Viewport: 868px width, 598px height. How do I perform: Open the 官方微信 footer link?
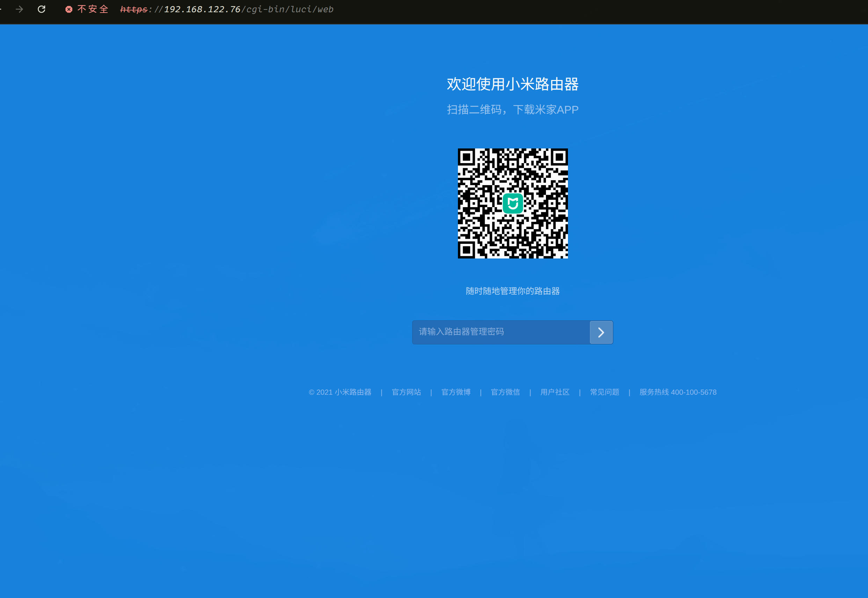tap(505, 392)
